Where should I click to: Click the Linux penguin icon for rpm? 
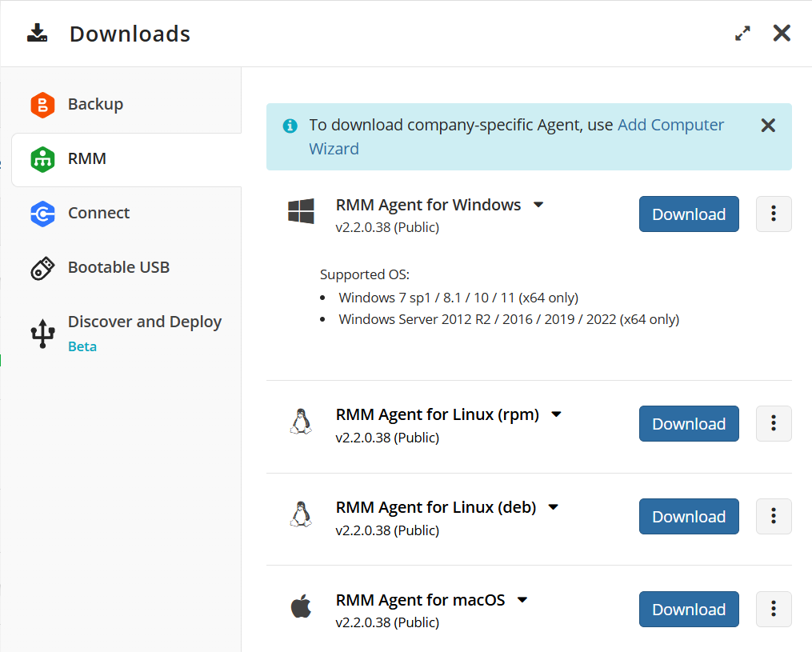(301, 422)
